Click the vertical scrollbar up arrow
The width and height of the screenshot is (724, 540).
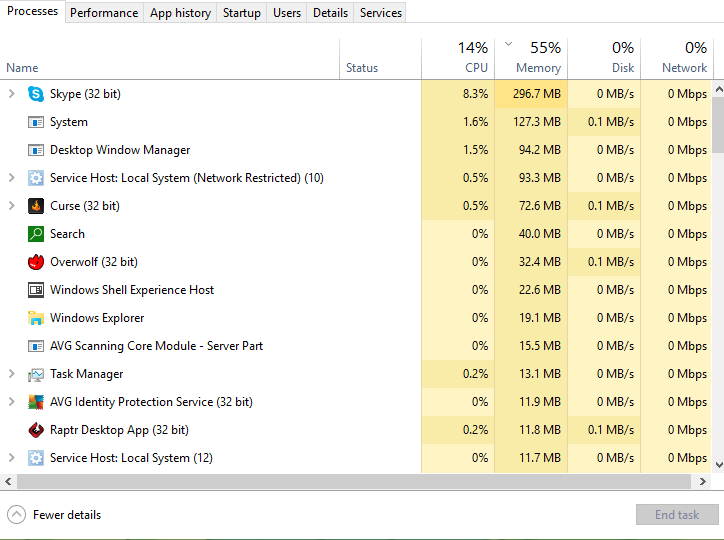[x=718, y=89]
